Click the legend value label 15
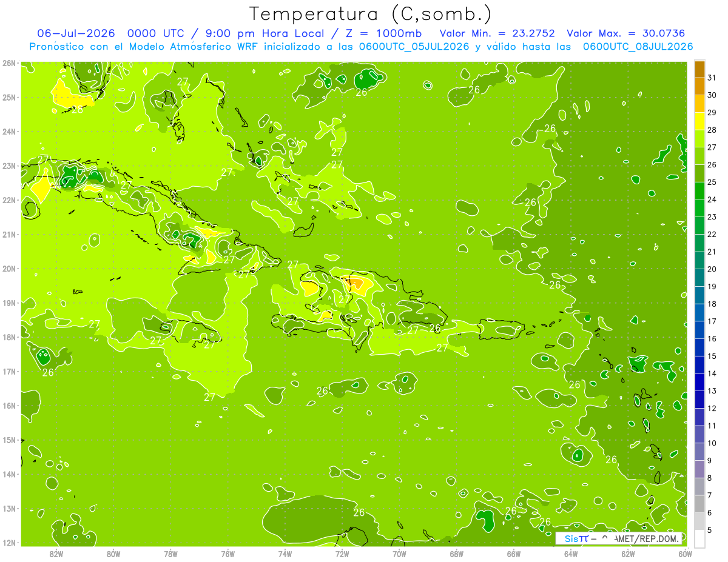728x562 pixels. (x=712, y=356)
